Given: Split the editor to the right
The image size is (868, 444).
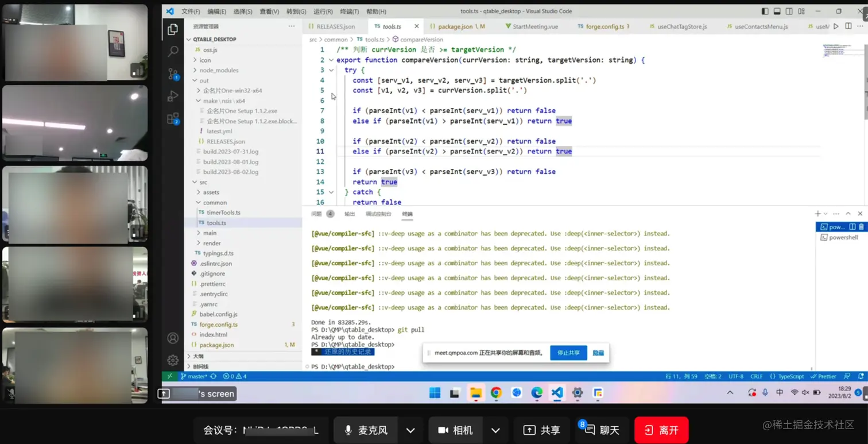Looking at the screenshot, I should pos(848,26).
